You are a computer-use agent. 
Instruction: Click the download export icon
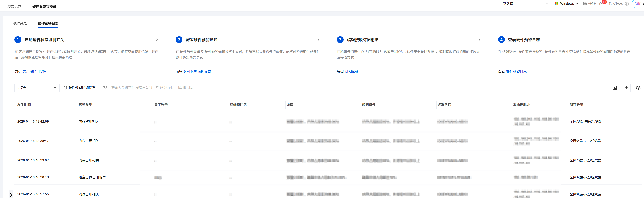pyautogui.click(x=626, y=88)
